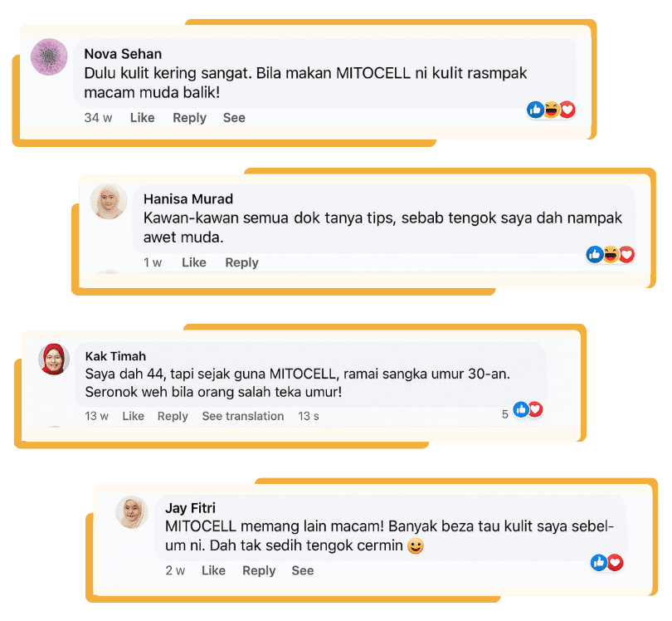The height and width of the screenshot is (621, 672).
Task: Open Hanisa Murad's profile picture
Action: (109, 202)
